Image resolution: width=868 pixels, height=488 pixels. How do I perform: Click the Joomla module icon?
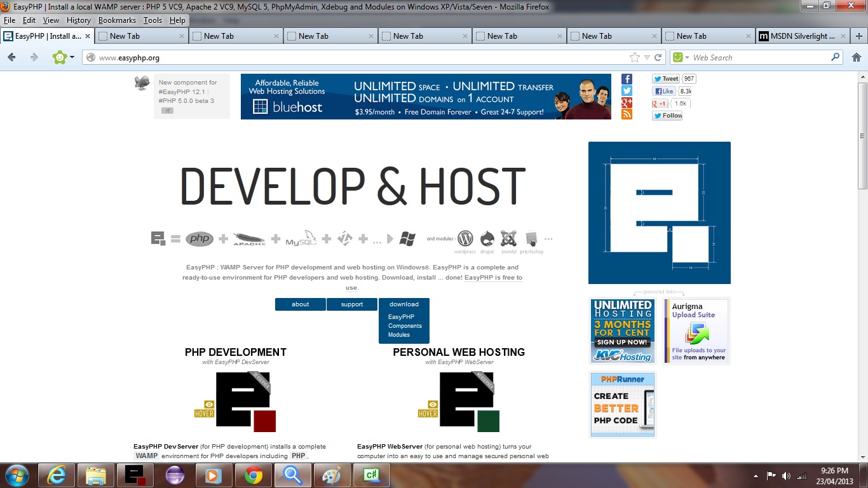[508, 238]
